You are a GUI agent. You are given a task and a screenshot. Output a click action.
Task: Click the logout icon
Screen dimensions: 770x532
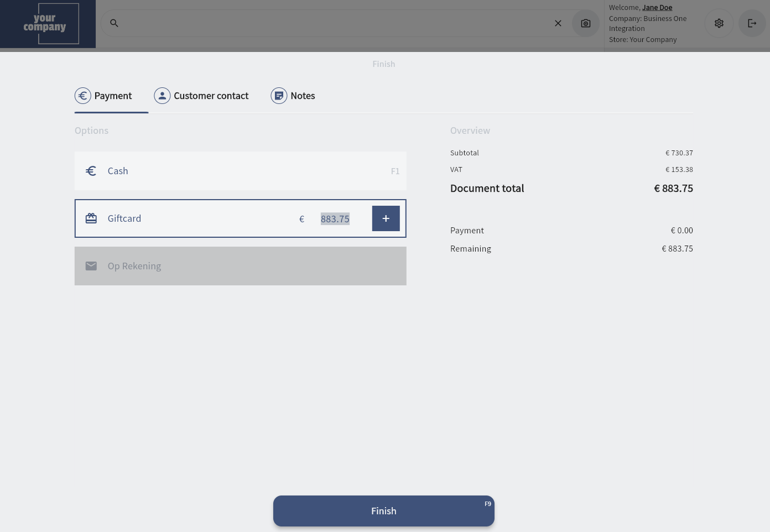(752, 23)
